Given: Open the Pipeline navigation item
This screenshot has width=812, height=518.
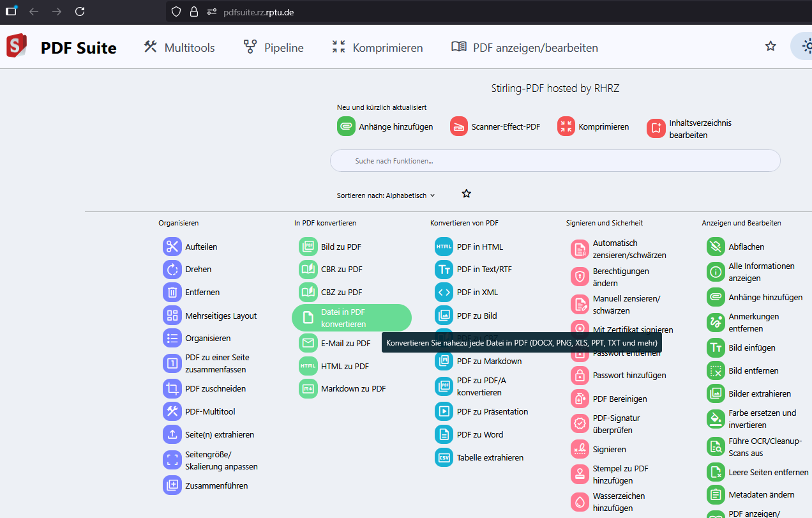Looking at the screenshot, I should [x=273, y=47].
